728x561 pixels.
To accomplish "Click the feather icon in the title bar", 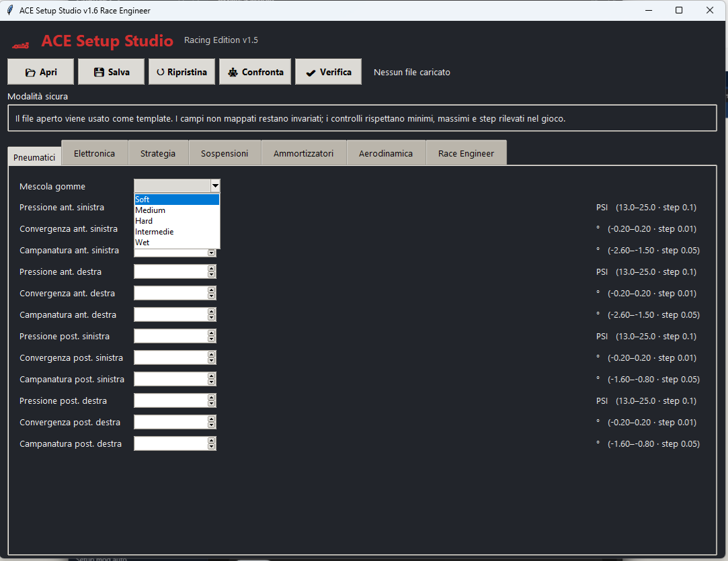I will tap(10, 10).
